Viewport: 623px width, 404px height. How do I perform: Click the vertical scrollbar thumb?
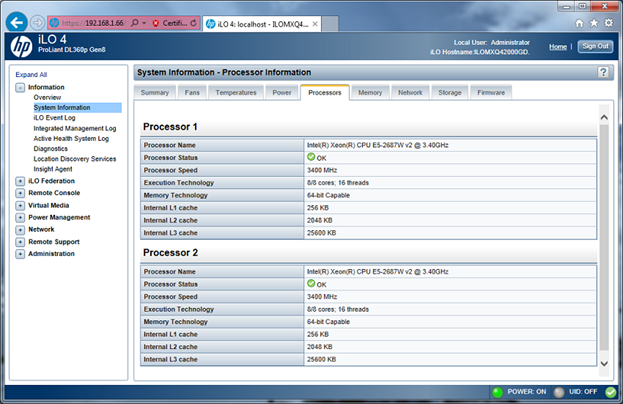click(x=604, y=238)
